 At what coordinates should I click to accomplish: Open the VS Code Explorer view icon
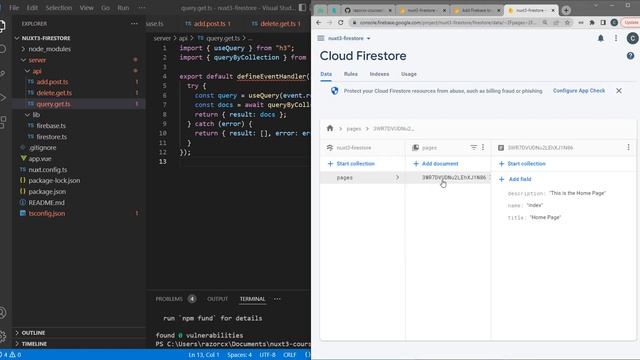click(x=2, y=26)
